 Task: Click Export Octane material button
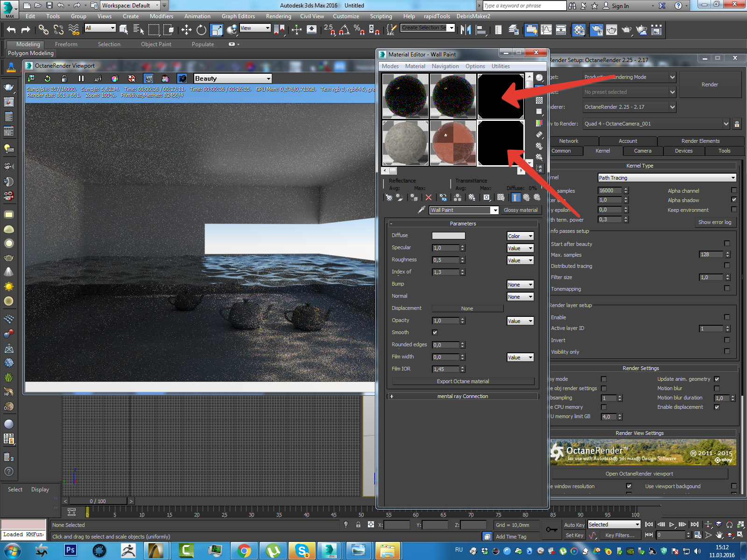(463, 381)
